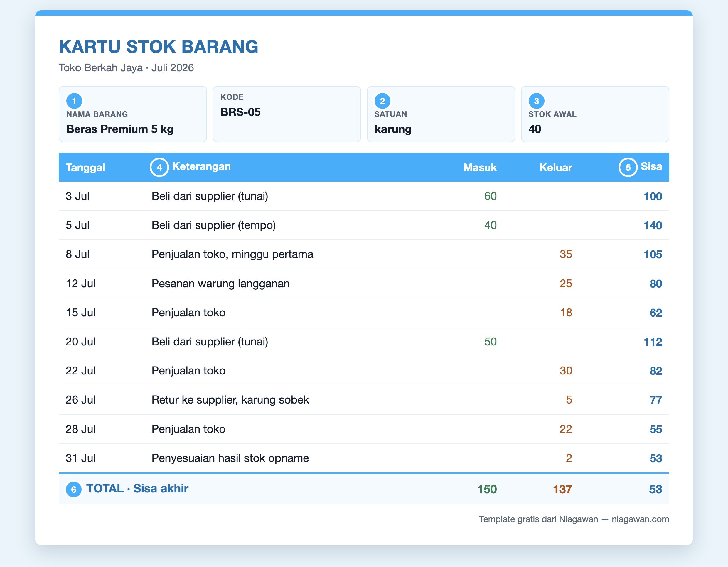Click "Pesanan warung langganan" description
Viewport: 728px width, 567px height.
[221, 284]
